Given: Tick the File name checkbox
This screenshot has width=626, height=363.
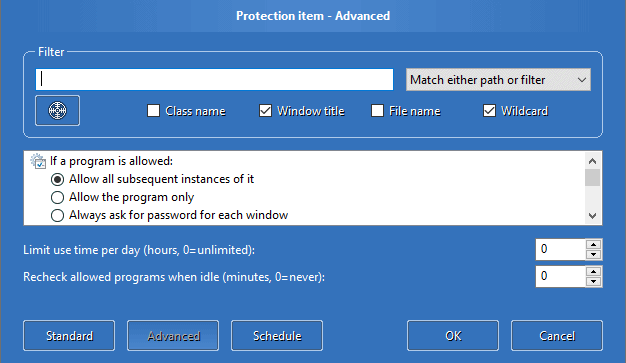Looking at the screenshot, I should pyautogui.click(x=377, y=111).
